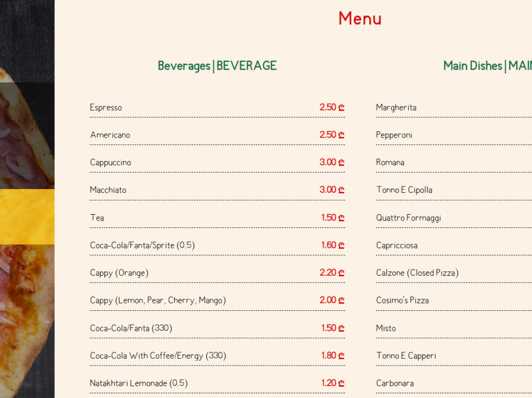Image resolution: width=532 pixels, height=398 pixels.
Task: Click the 1.60 price
Action: pyautogui.click(x=333, y=245)
